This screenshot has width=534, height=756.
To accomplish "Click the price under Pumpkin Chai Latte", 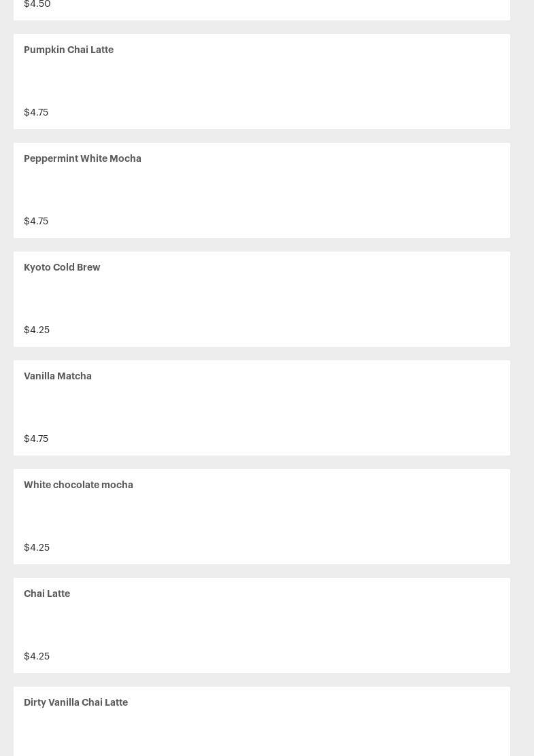I will (36, 112).
